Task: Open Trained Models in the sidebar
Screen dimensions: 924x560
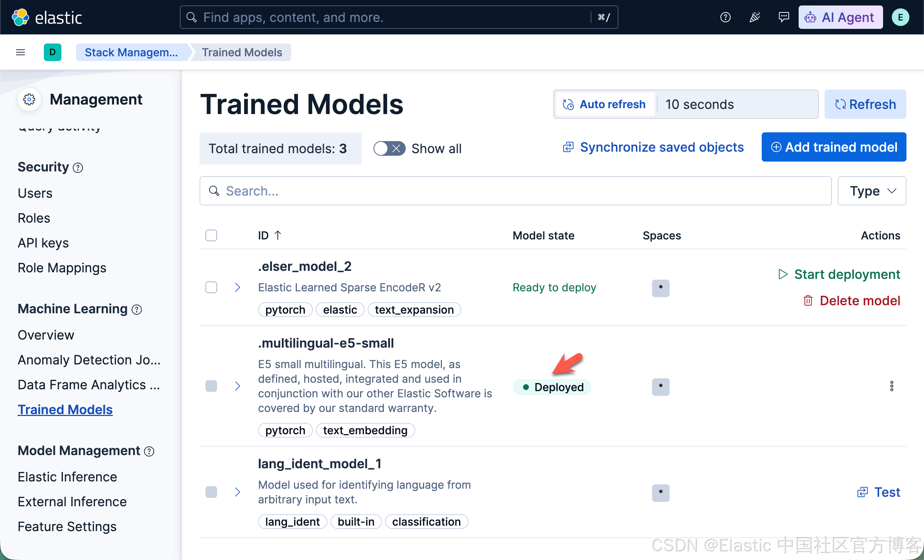Action: [x=65, y=410]
